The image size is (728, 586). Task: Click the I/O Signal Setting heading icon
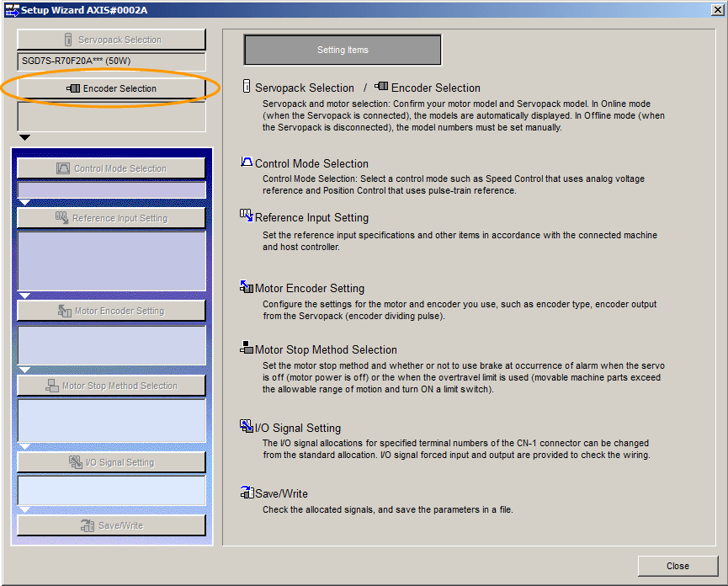coord(247,427)
